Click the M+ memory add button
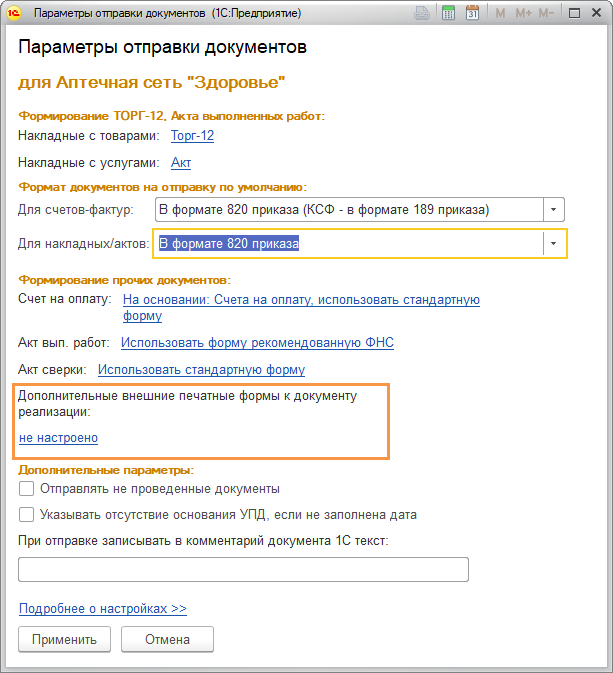The image size is (613, 673). coord(523,13)
